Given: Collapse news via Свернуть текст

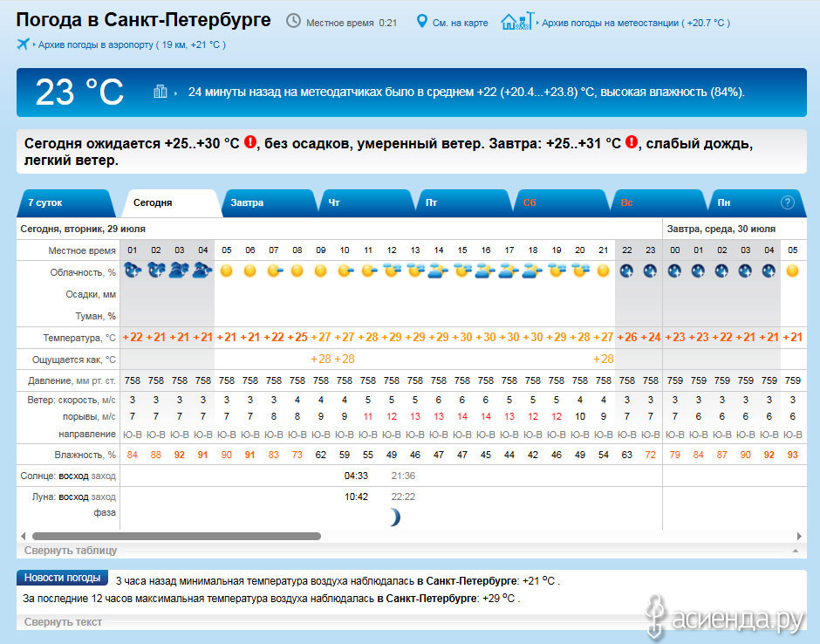Looking at the screenshot, I should (x=63, y=622).
